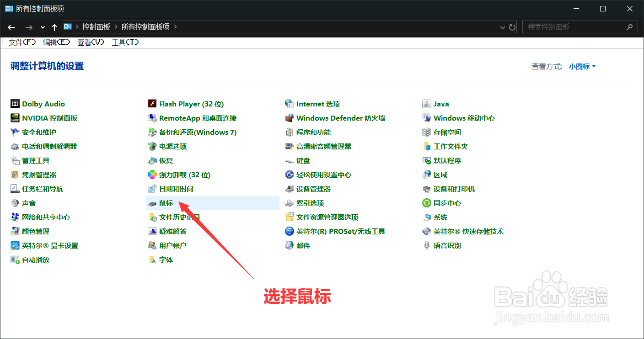Viewport: 644px width, 339px height.
Task: Open 文件资源管理器选项 link
Action: coord(327,217)
